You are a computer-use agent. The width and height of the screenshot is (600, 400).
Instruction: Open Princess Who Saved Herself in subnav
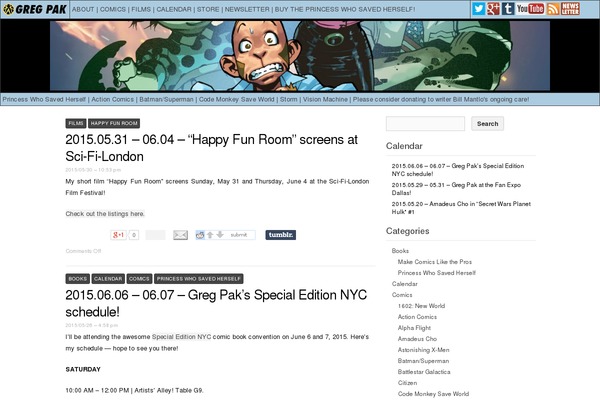click(x=44, y=100)
